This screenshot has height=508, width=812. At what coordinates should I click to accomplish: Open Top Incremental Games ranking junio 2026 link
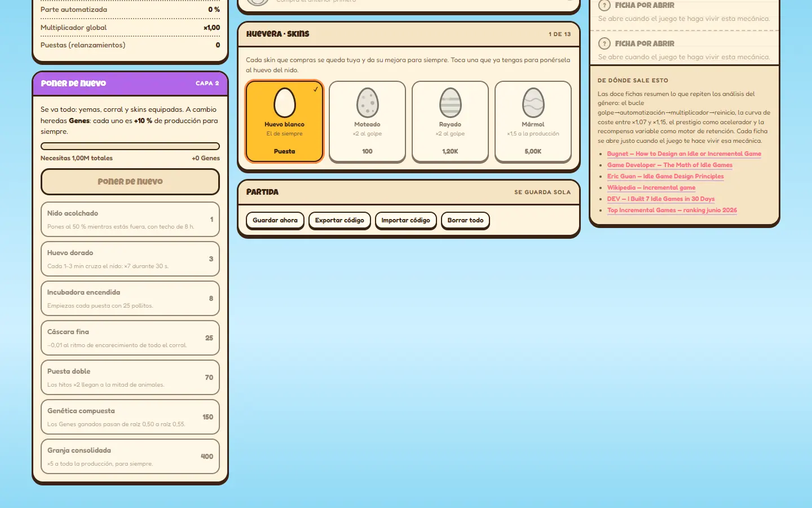(x=672, y=210)
